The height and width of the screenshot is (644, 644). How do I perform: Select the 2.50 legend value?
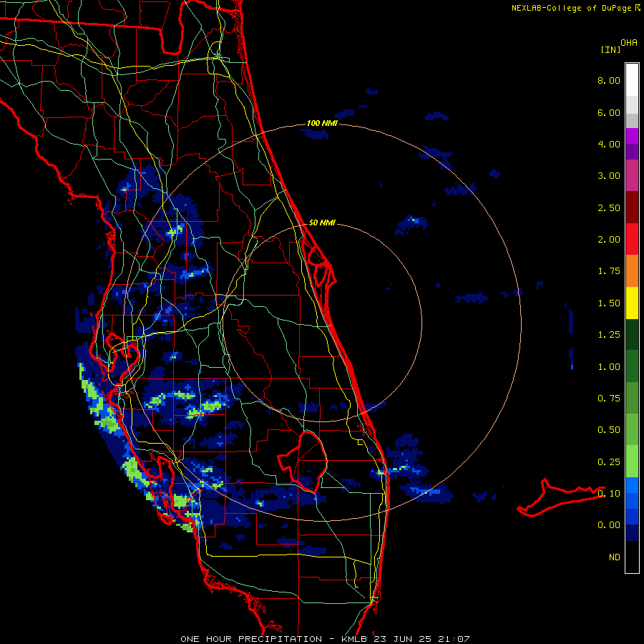pos(609,208)
